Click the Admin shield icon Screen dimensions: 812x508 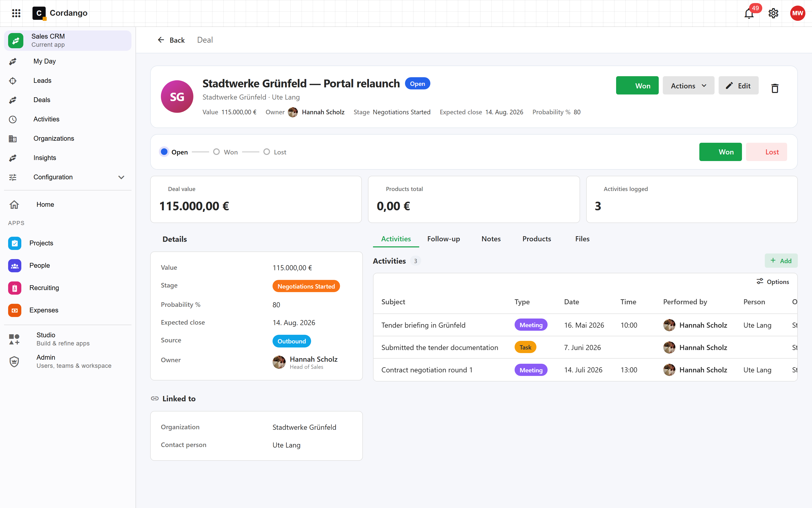coord(14,361)
